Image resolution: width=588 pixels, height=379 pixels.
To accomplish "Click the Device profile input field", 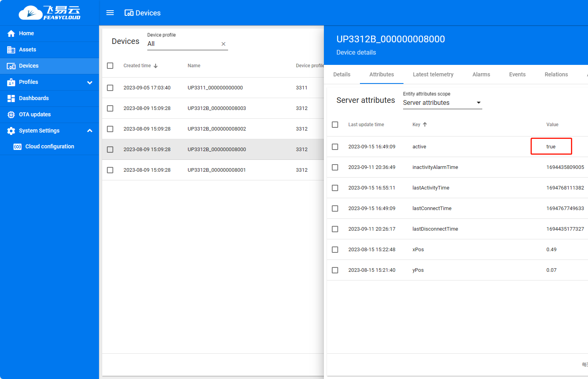I will coord(182,44).
